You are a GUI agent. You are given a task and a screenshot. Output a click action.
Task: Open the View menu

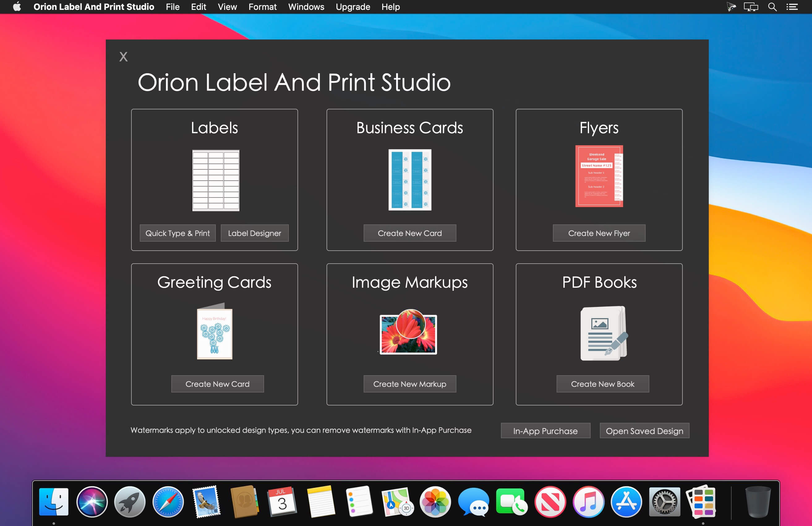click(227, 7)
